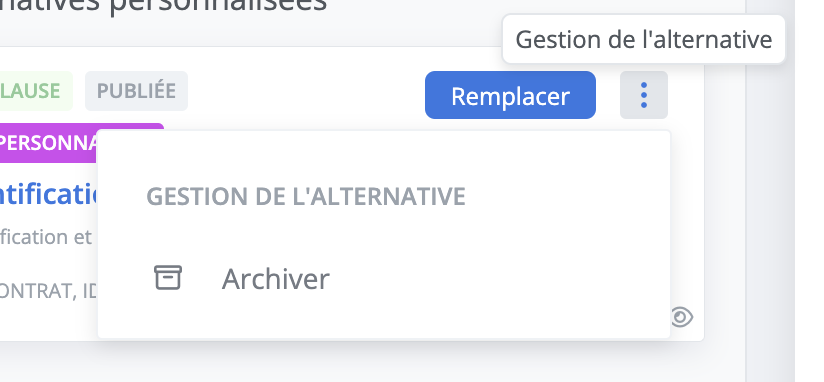This screenshot has width=824, height=382.
Task: Click the grey description text under the title
Action: click(46, 237)
